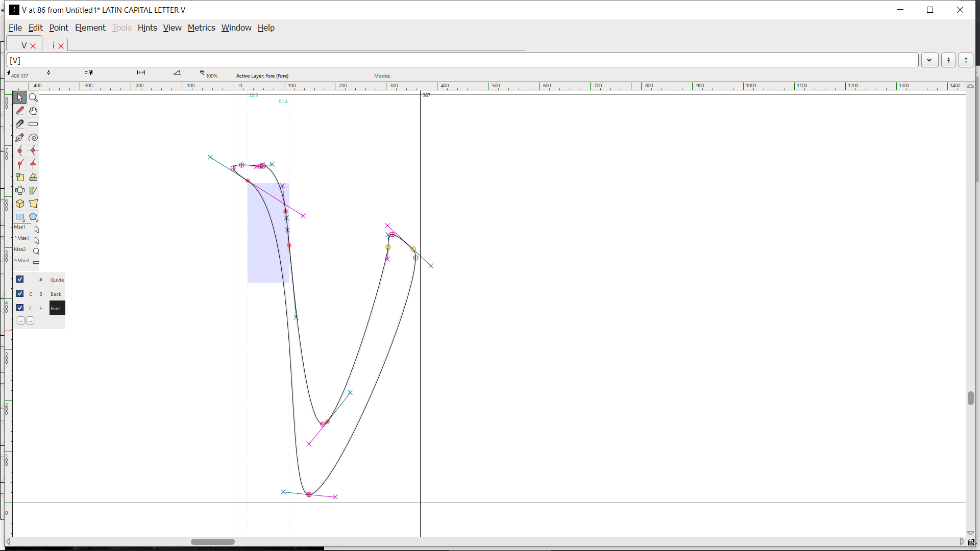Select the Polygon star tool
Viewport: 980px width, 551px height.
33,217
